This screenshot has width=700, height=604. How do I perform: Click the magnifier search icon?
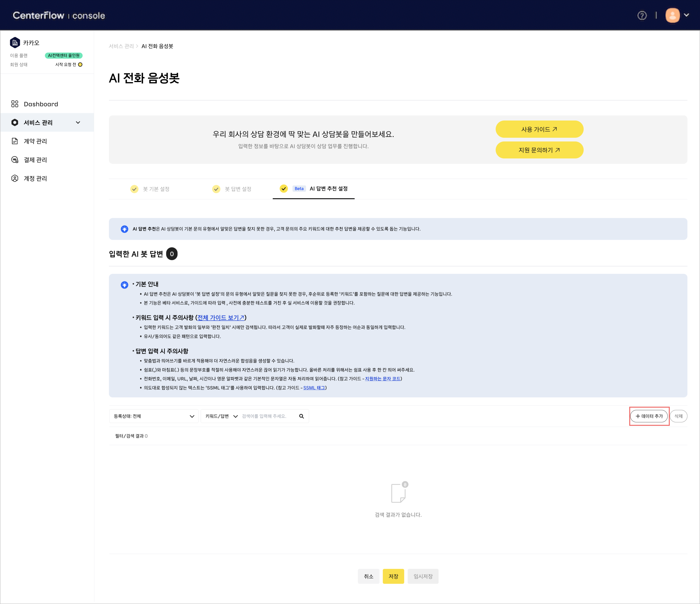[x=301, y=416]
